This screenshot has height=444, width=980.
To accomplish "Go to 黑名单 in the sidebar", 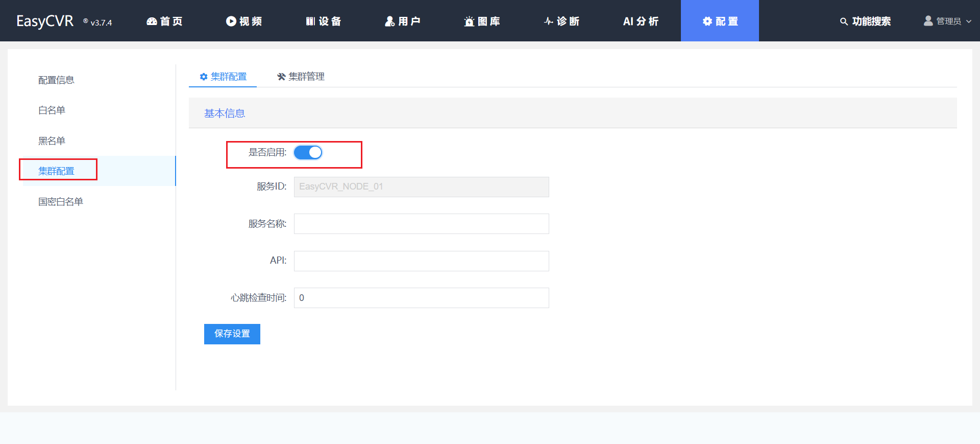I will click(52, 141).
